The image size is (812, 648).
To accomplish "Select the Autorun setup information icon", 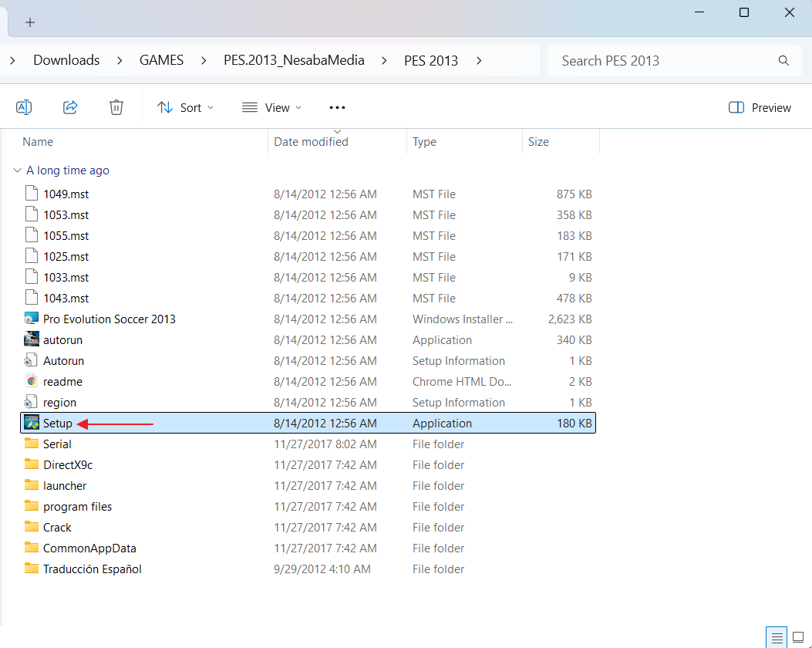I will pos(32,360).
